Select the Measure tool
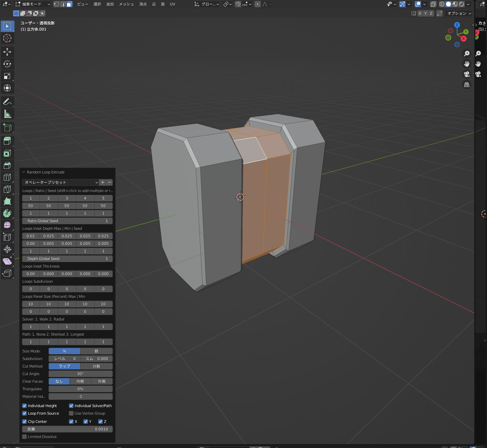This screenshot has height=448, width=487. [7, 113]
